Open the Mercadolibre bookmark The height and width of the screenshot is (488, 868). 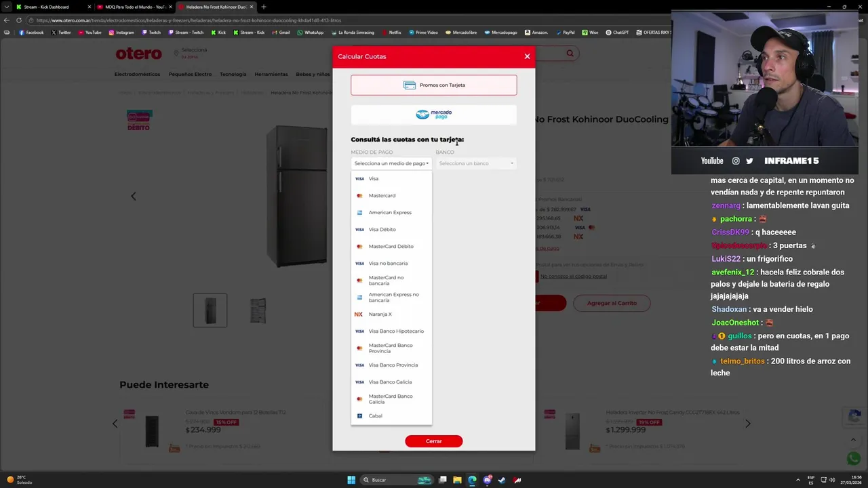461,33
